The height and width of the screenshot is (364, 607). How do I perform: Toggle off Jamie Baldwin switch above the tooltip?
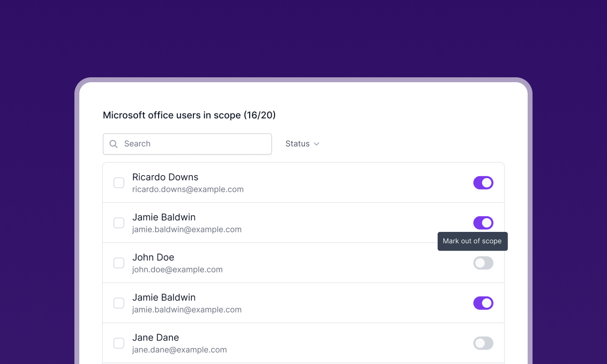pos(483,223)
